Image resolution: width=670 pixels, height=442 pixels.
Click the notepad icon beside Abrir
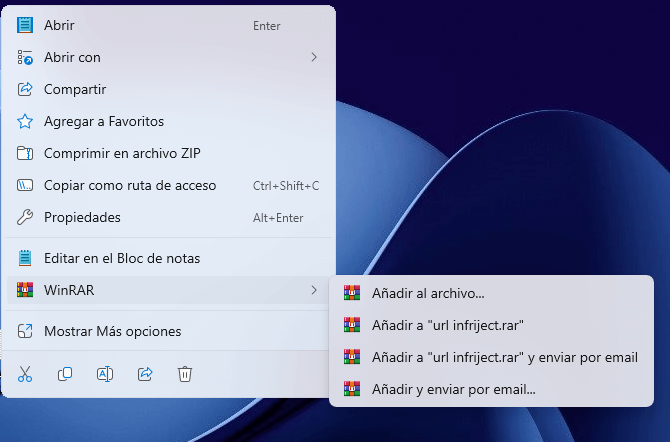[25, 25]
